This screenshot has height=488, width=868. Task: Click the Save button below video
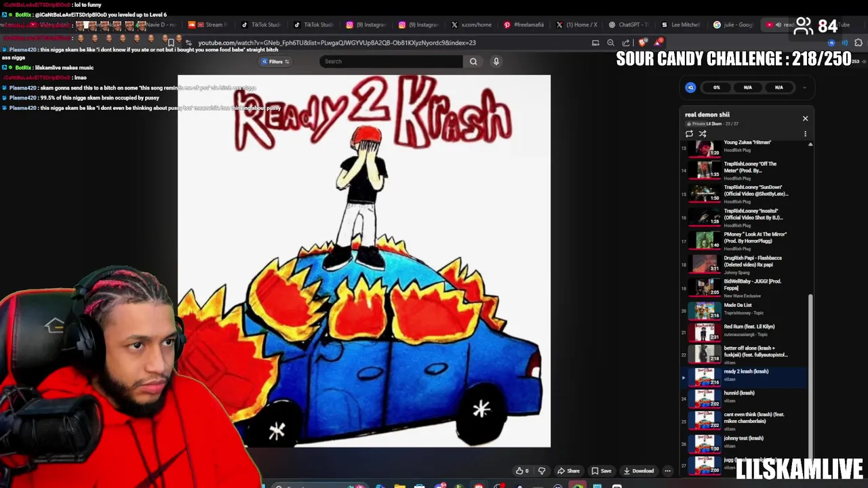tap(601, 471)
